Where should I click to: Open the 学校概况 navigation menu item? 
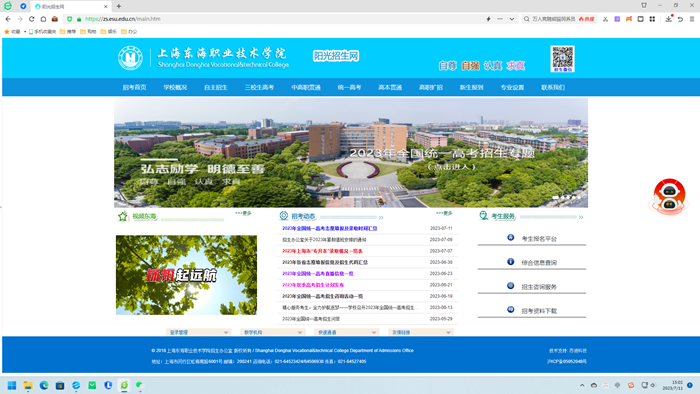coord(175,87)
